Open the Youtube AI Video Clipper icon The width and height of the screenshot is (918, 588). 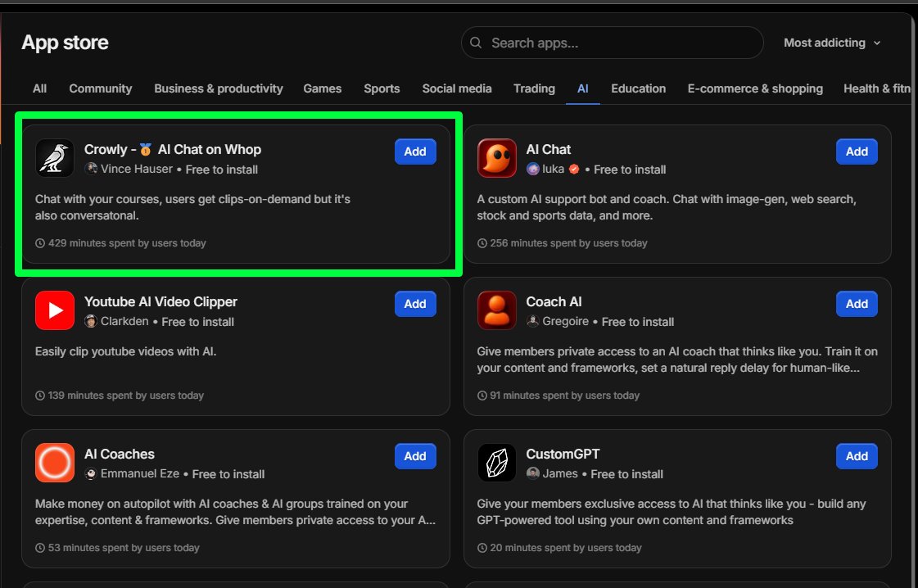click(54, 310)
